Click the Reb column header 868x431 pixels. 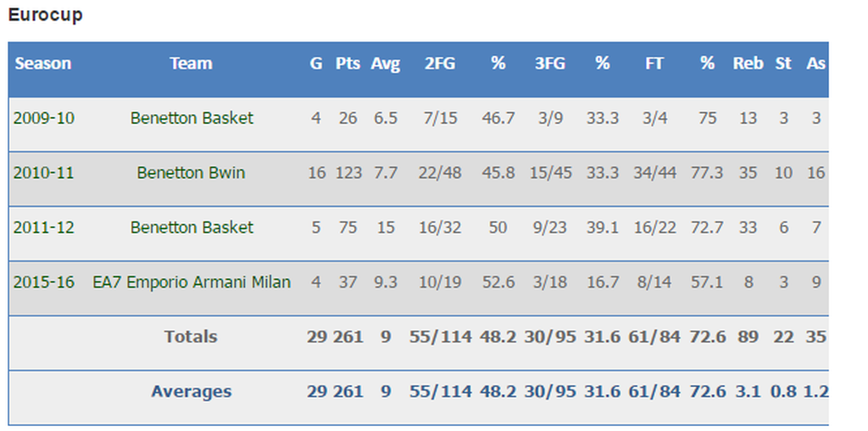(748, 64)
